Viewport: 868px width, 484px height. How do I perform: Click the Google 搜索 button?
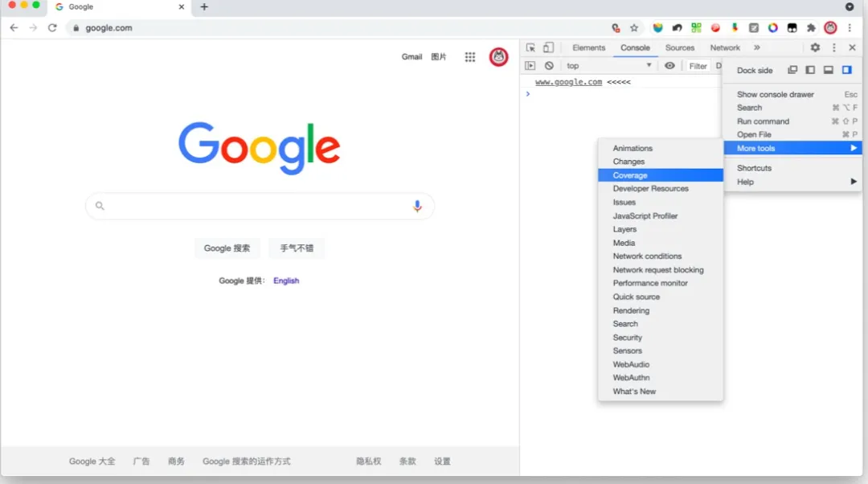click(227, 248)
